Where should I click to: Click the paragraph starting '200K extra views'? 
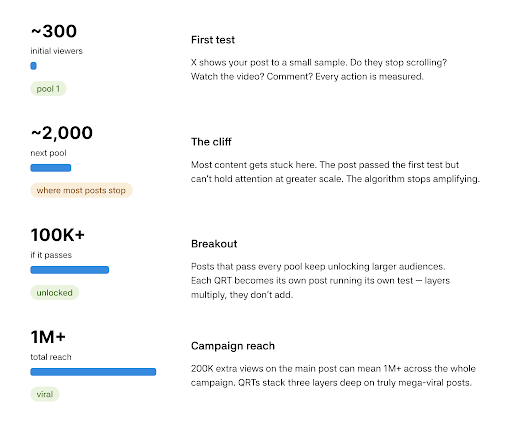(333, 376)
